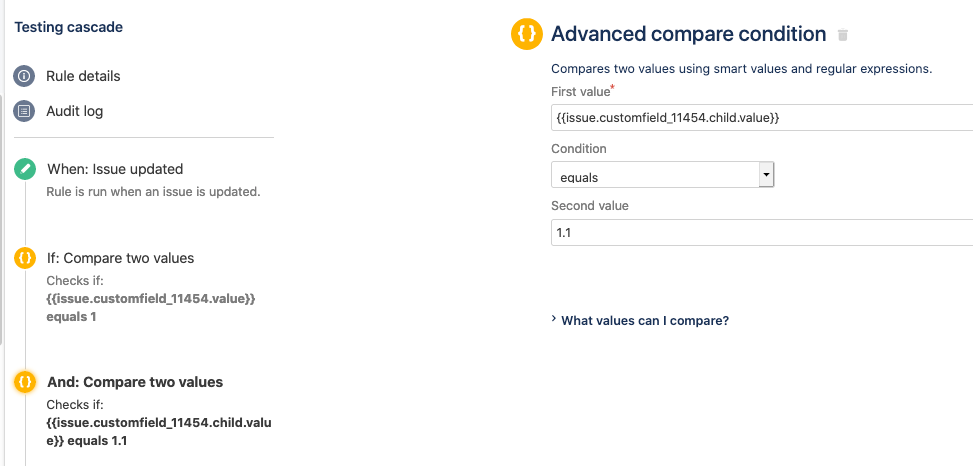Click the If condition braces icon
This screenshot has height=466, width=973.
coord(25,258)
